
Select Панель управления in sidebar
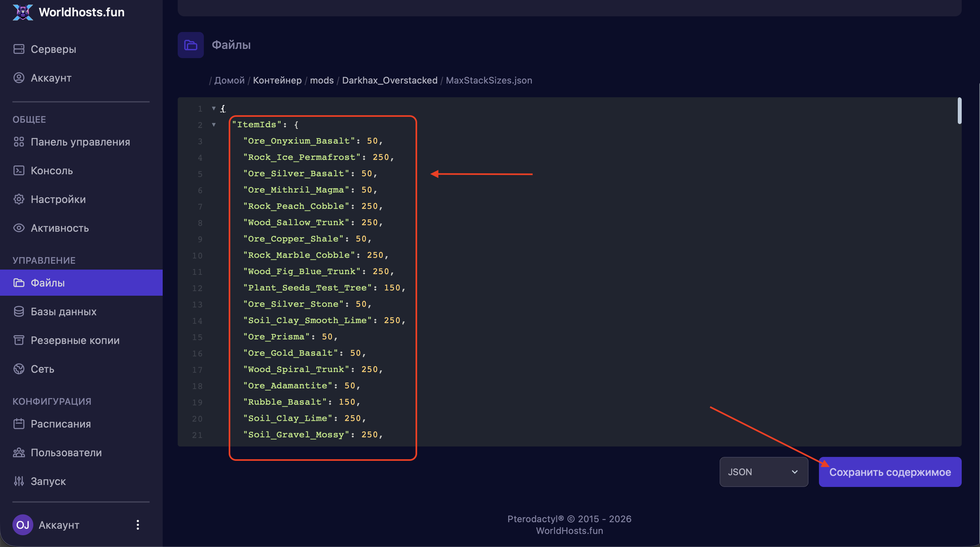pyautogui.click(x=80, y=142)
